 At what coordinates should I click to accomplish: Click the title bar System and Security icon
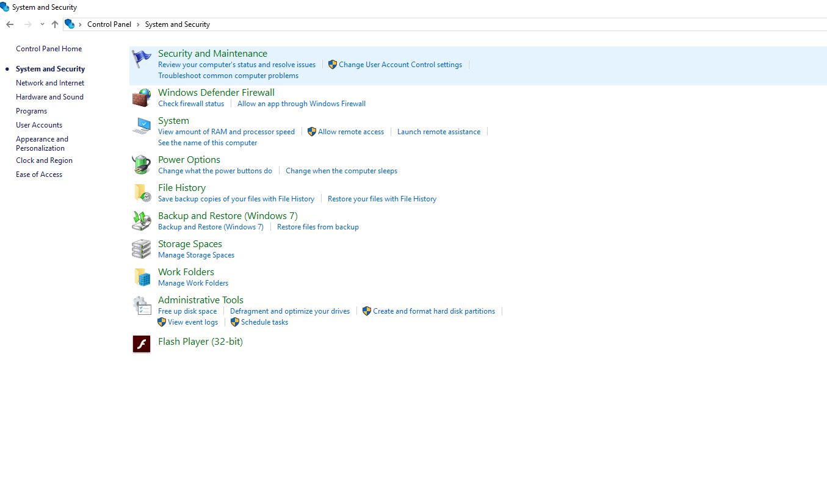pyautogui.click(x=5, y=7)
